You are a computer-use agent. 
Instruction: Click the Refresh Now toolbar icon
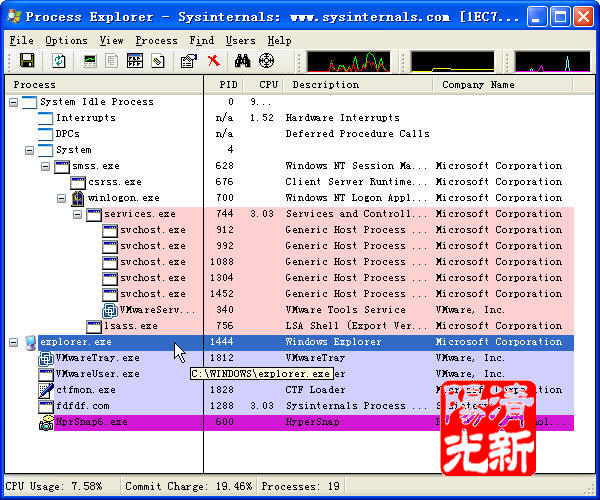coord(59,62)
